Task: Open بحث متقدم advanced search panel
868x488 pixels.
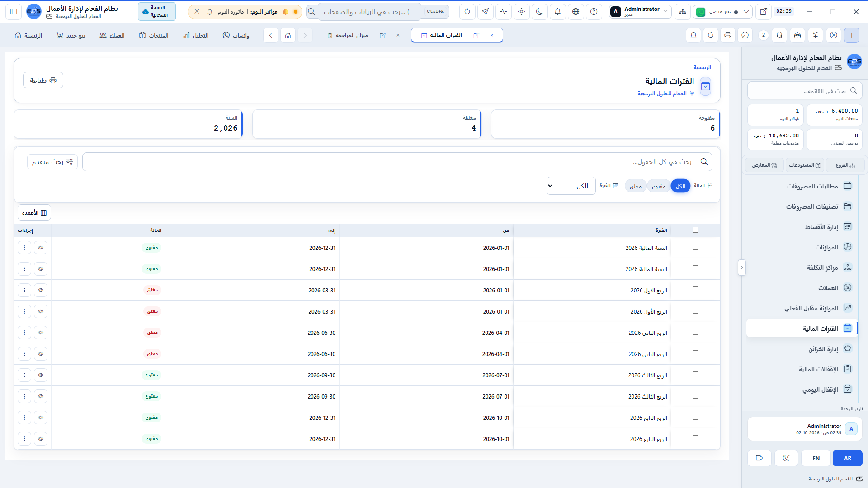Action: 52,162
